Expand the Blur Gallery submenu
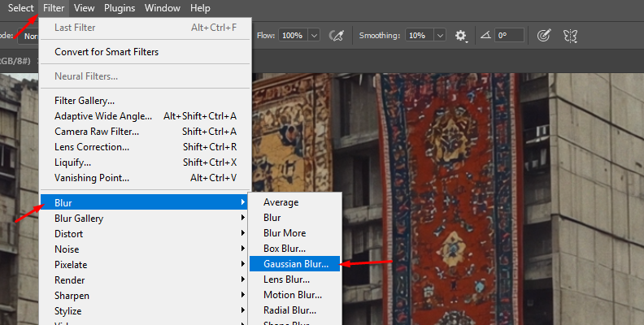Viewport: 644px width, 325px height. point(79,219)
